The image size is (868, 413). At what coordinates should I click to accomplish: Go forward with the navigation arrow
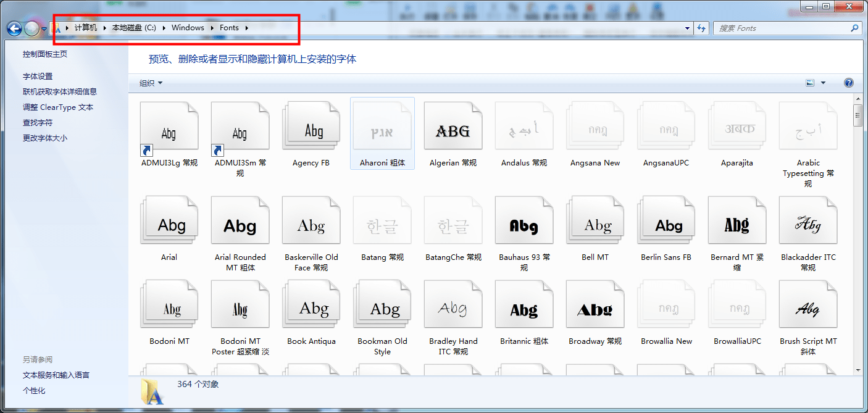[x=31, y=28]
